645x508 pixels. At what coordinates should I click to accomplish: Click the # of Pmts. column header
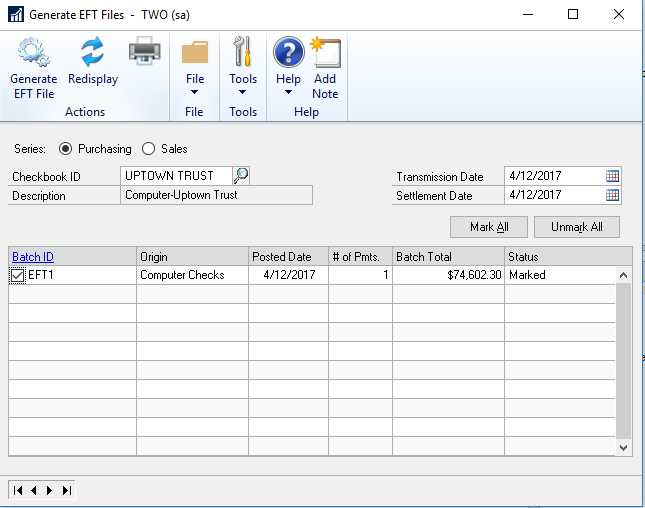360,257
